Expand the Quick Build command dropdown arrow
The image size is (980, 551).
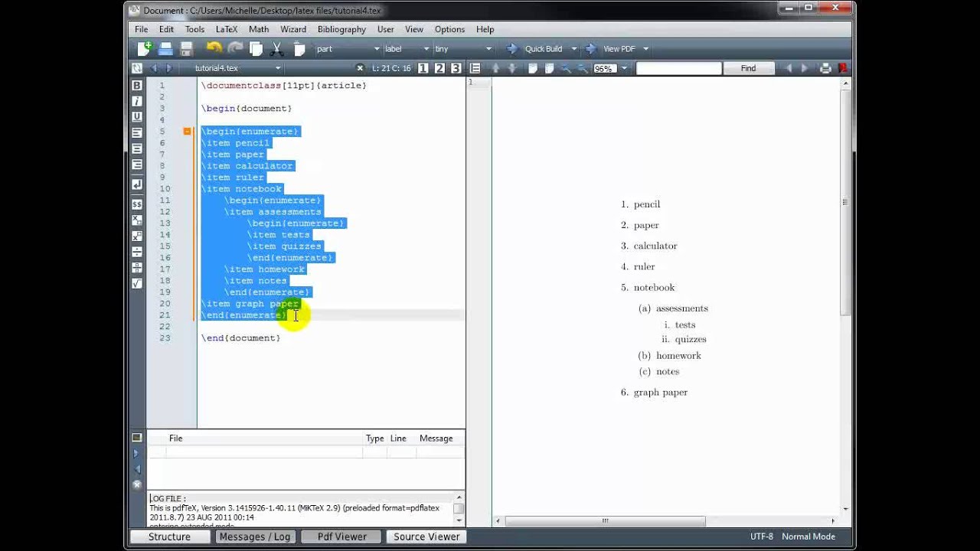(573, 49)
